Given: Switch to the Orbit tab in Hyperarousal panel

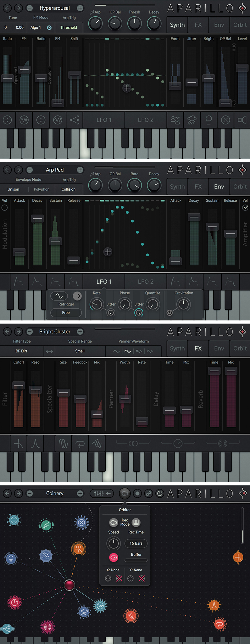Looking at the screenshot, I should (x=240, y=25).
